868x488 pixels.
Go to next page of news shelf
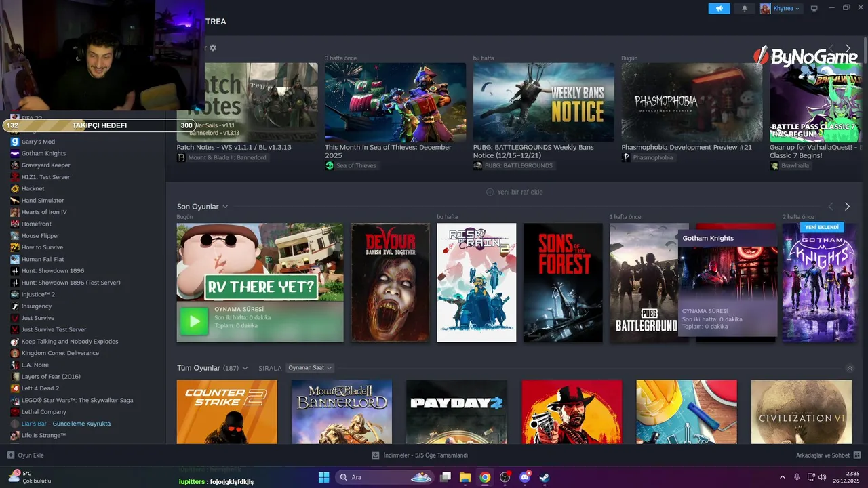click(847, 48)
